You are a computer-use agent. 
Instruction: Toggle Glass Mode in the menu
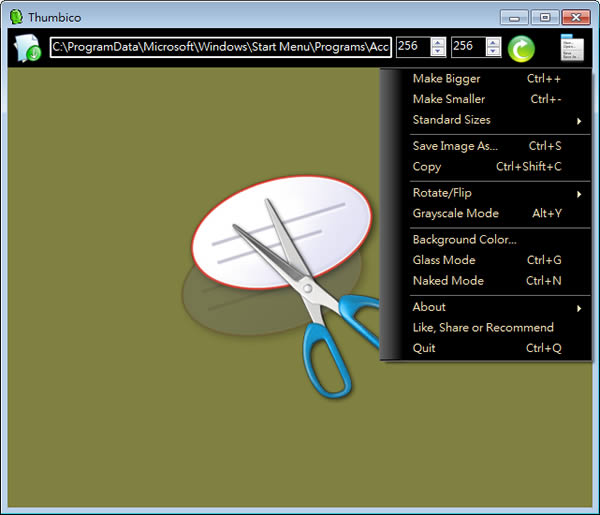(444, 260)
